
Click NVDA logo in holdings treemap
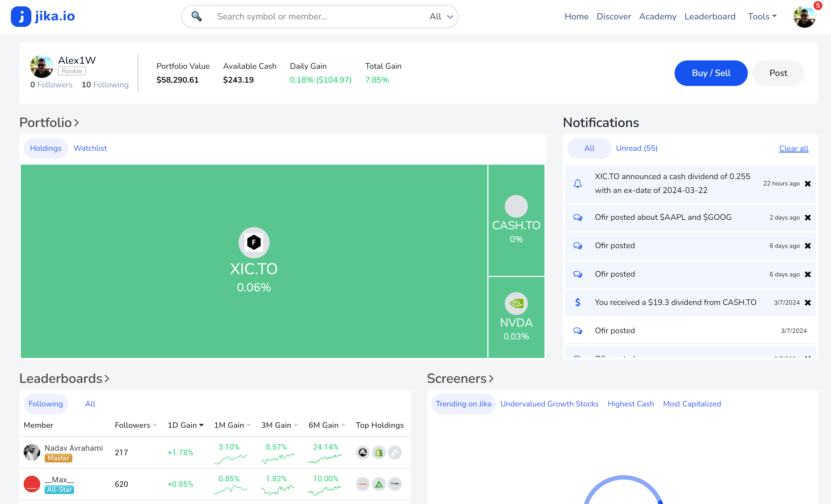click(516, 303)
